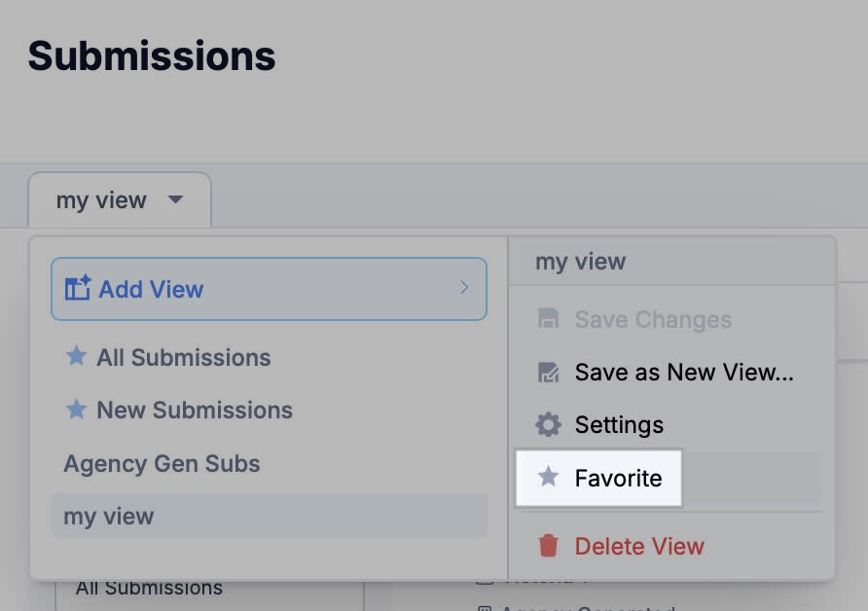Click the Settings gear icon
Image resolution: width=868 pixels, height=611 pixels.
pyautogui.click(x=549, y=425)
